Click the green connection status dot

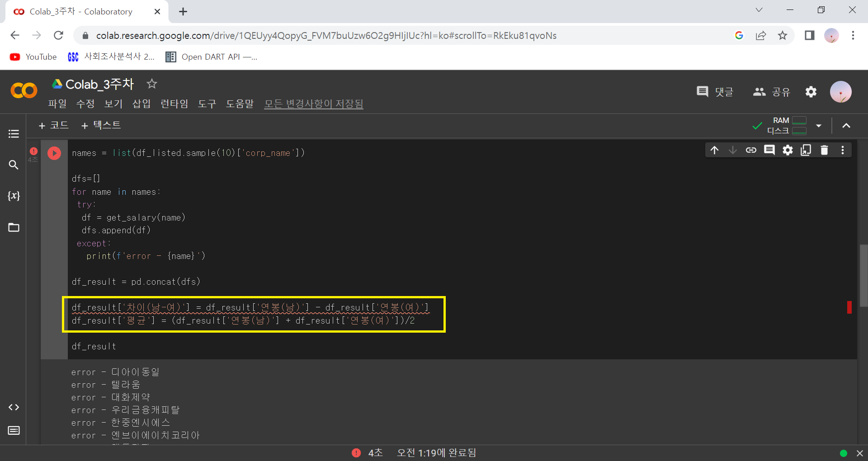tap(844, 453)
